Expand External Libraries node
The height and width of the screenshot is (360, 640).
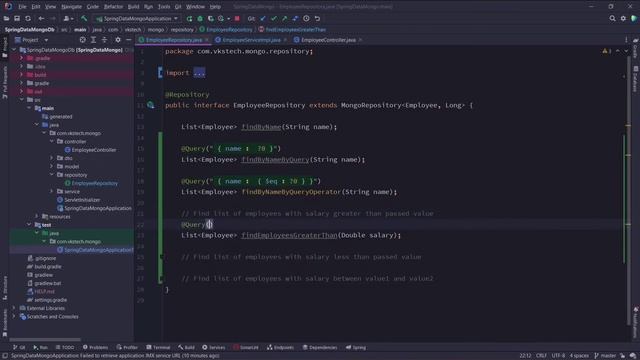tap(14, 308)
